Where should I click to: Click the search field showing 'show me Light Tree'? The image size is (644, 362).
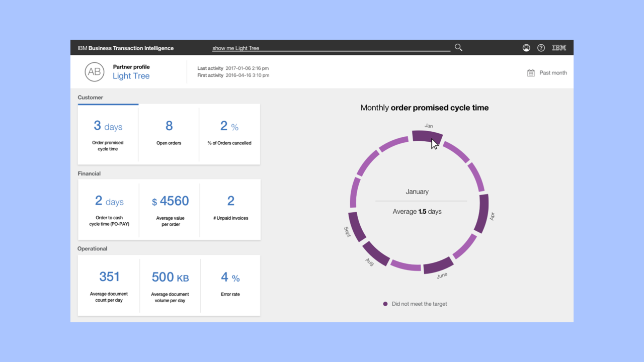[331, 48]
